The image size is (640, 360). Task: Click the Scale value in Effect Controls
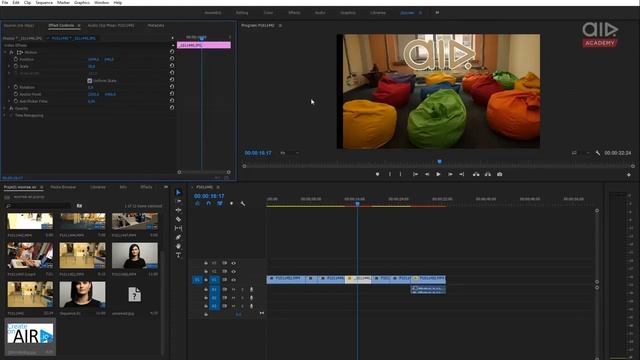(91, 66)
